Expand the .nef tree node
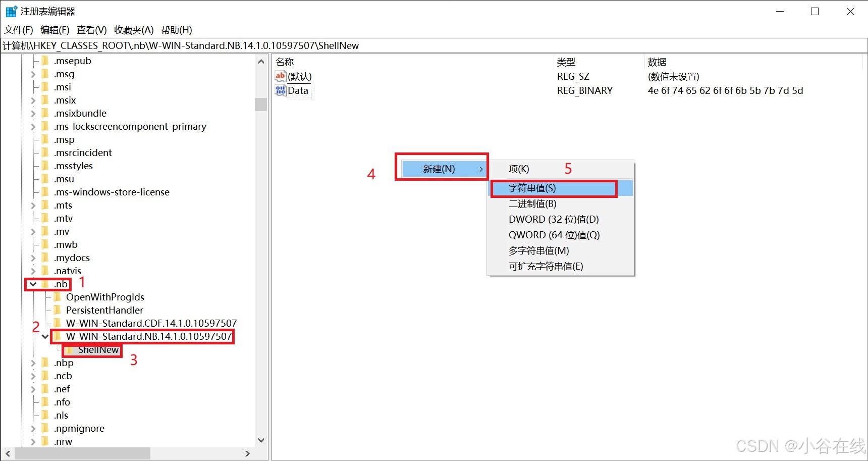 point(33,389)
